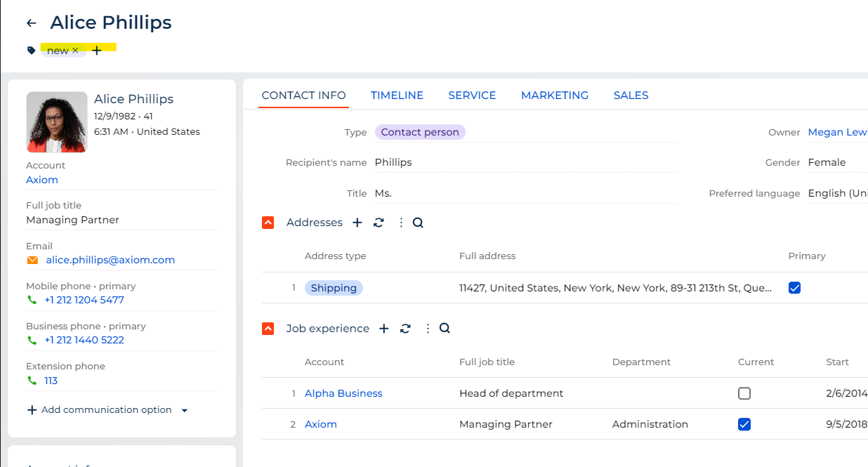Image resolution: width=868 pixels, height=467 pixels.
Task: Search within Addresses
Action: (x=418, y=223)
